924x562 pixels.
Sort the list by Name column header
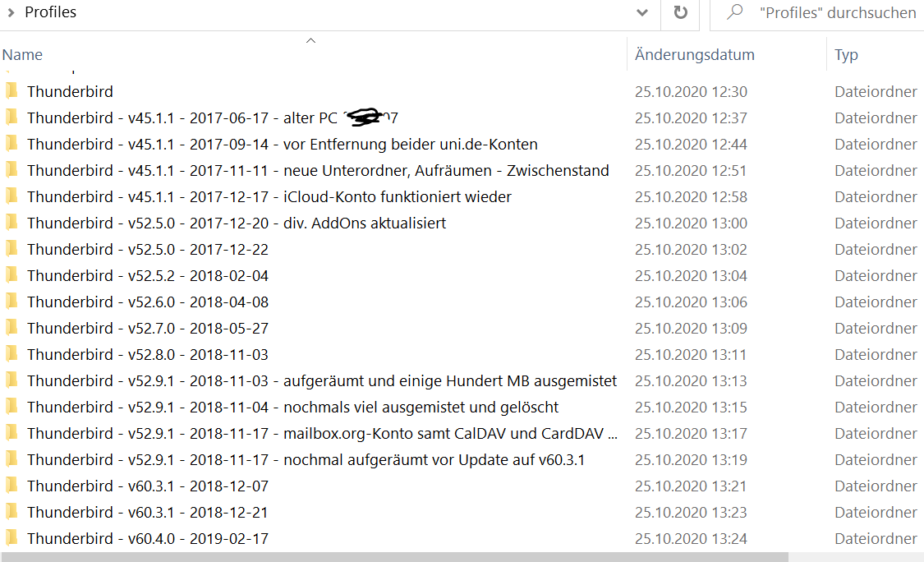23,55
